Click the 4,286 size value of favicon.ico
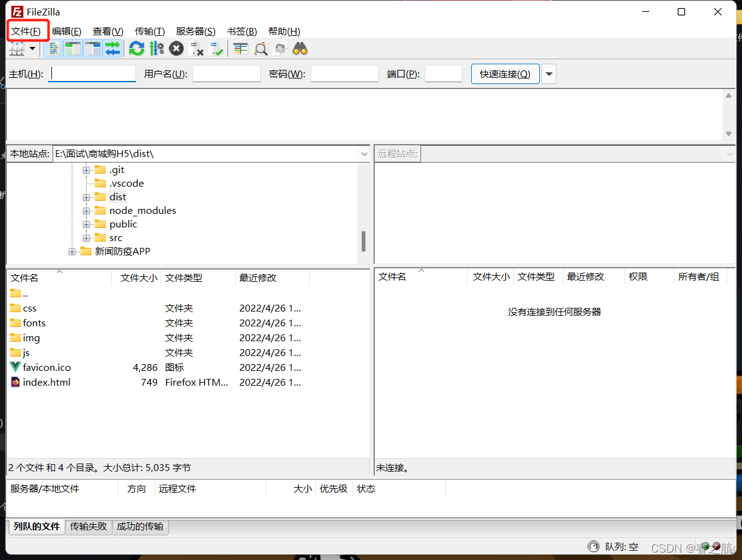This screenshot has height=560, width=742. click(145, 368)
